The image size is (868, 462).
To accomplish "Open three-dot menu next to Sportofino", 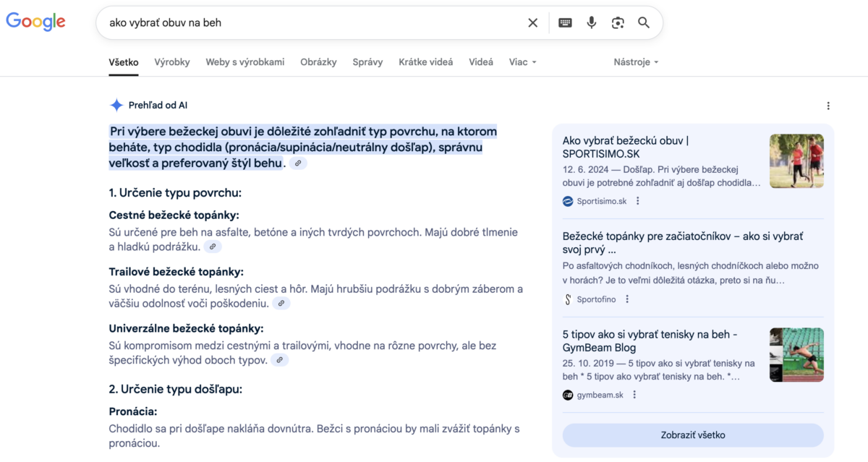I will [627, 299].
